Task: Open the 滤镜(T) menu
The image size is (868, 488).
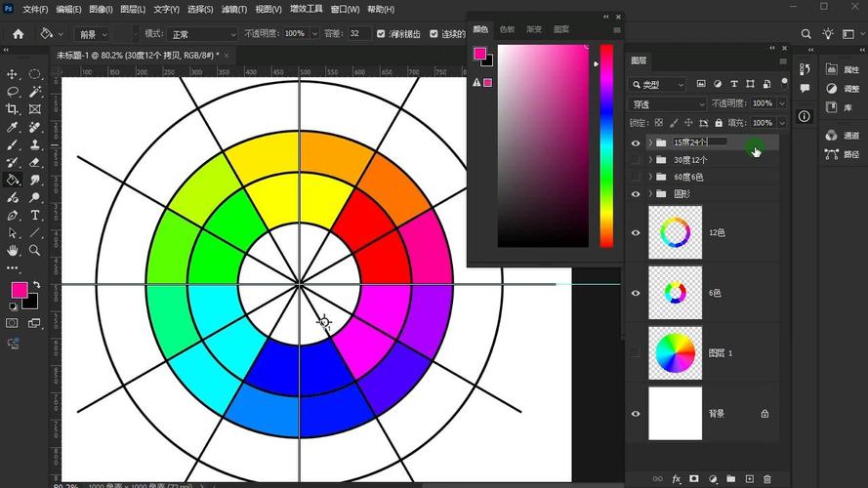Action: [234, 10]
